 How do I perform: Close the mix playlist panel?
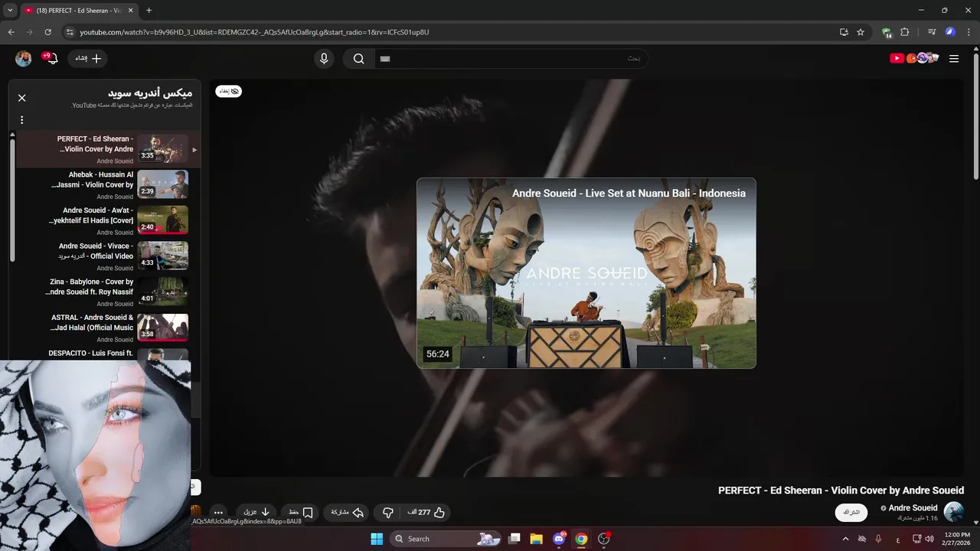[x=22, y=98]
